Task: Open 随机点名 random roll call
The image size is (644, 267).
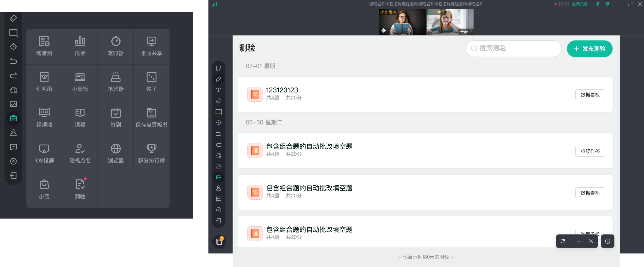Action: [80, 154]
